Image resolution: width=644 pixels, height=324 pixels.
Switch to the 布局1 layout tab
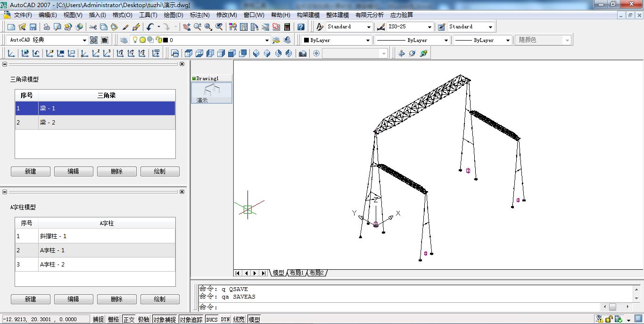[297, 273]
